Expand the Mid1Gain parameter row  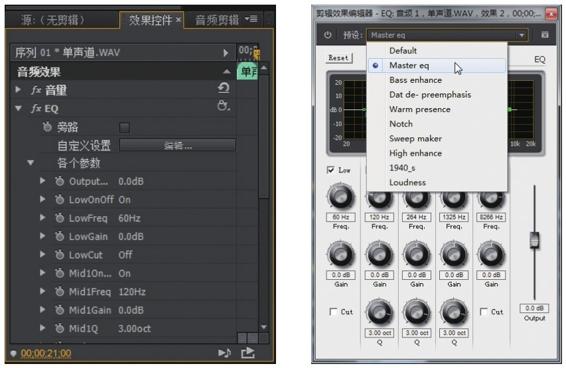43,309
